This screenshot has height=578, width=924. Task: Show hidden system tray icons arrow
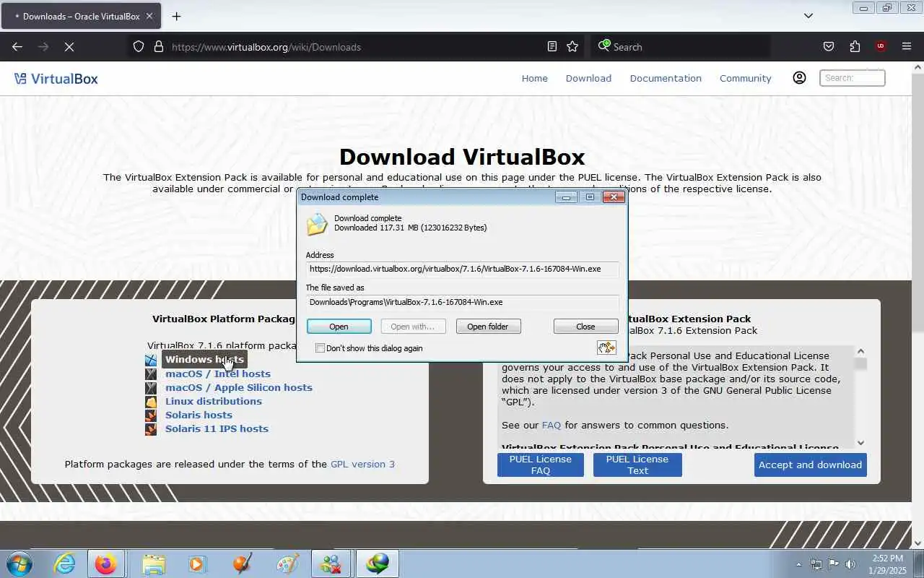point(798,564)
